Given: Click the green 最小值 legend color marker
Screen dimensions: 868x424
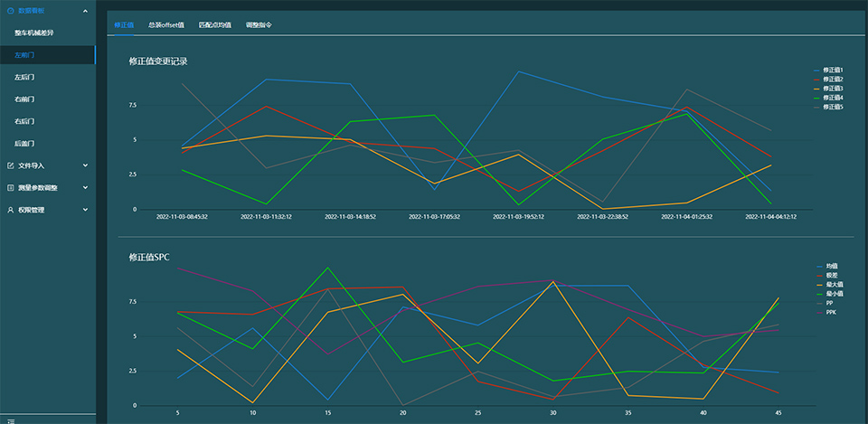Looking at the screenshot, I should [x=818, y=294].
